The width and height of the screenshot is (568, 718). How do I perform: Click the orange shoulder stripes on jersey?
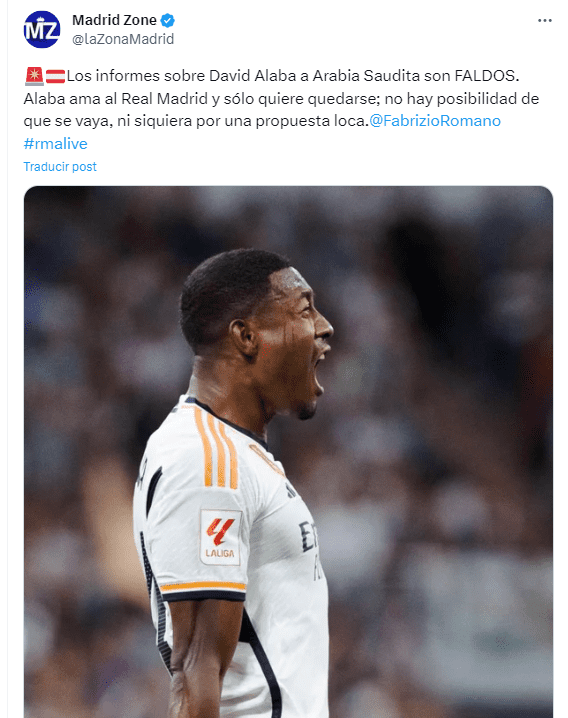(216, 448)
